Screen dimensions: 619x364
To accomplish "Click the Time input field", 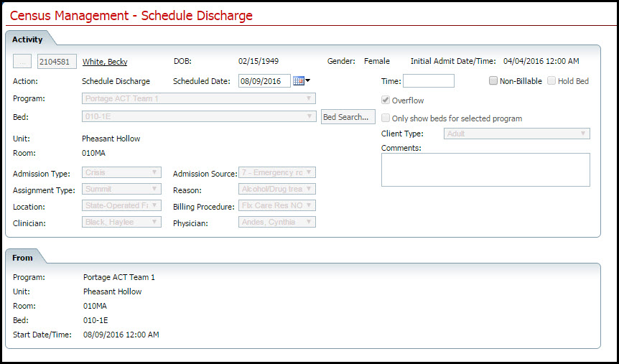I will pyautogui.click(x=428, y=81).
